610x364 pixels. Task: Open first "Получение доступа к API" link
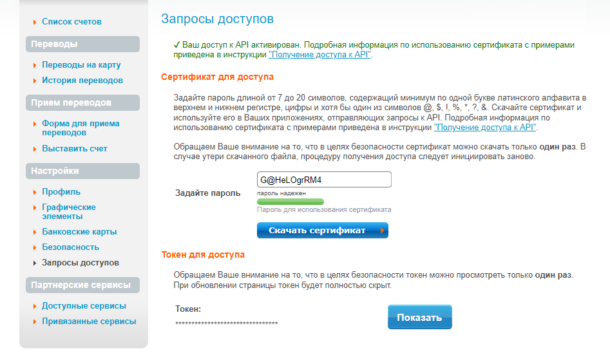(319, 55)
